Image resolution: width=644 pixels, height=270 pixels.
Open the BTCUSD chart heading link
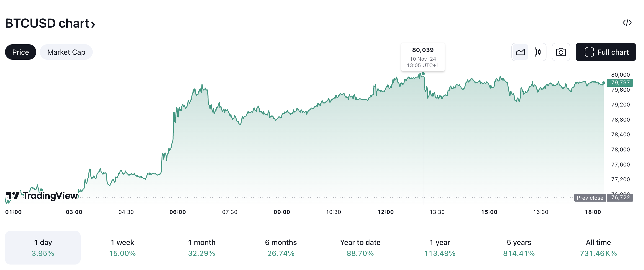pyautogui.click(x=50, y=23)
